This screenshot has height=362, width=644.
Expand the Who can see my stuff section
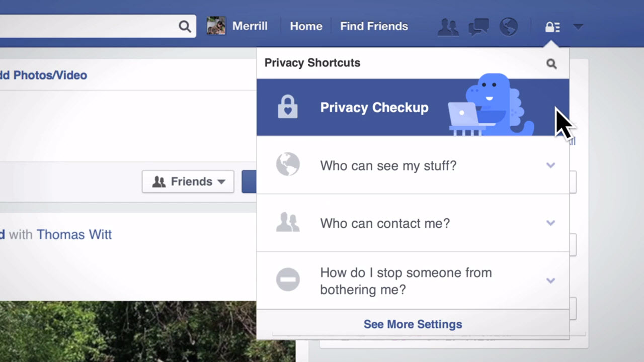550,165
